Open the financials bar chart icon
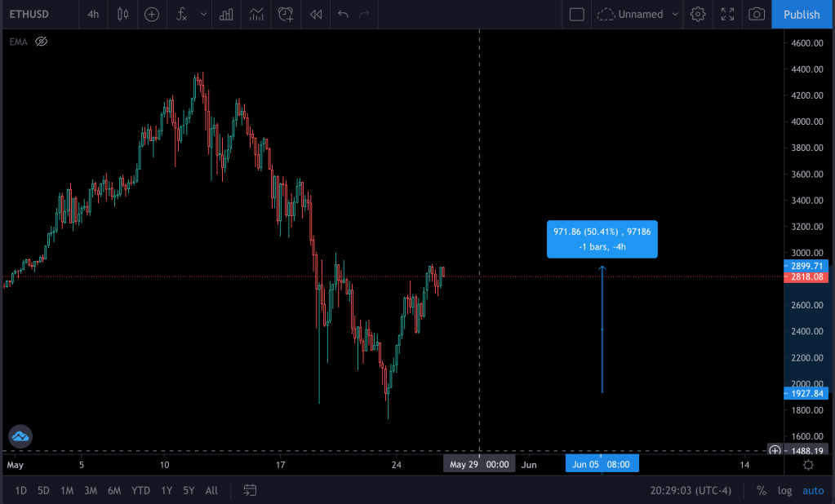Screen dimensions: 835x504 (x=226, y=14)
